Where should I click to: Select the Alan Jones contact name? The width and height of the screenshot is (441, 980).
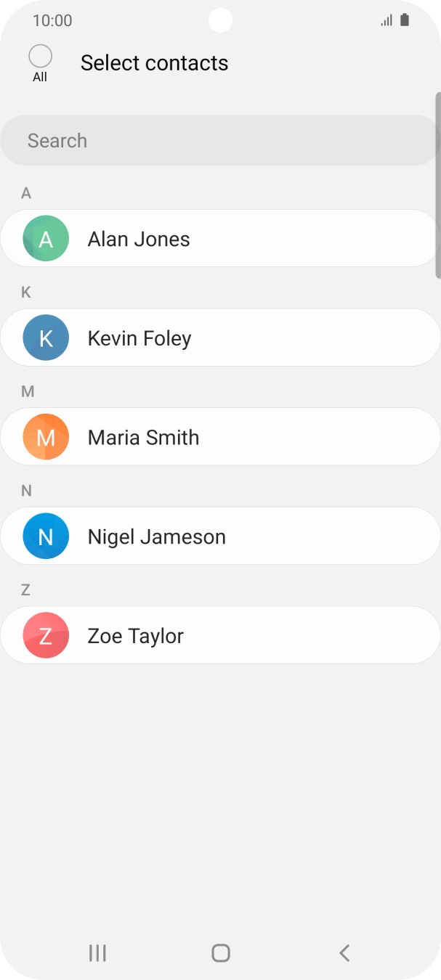(139, 239)
